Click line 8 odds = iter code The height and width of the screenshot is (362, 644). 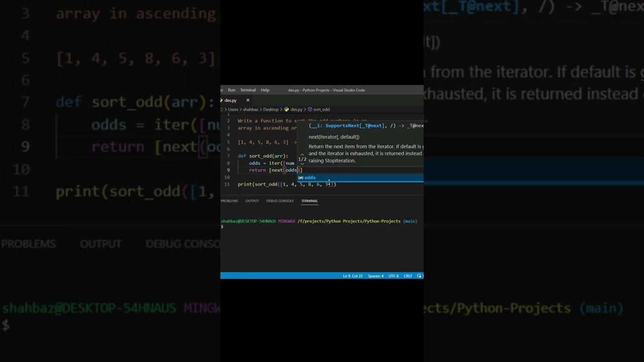click(x=272, y=163)
